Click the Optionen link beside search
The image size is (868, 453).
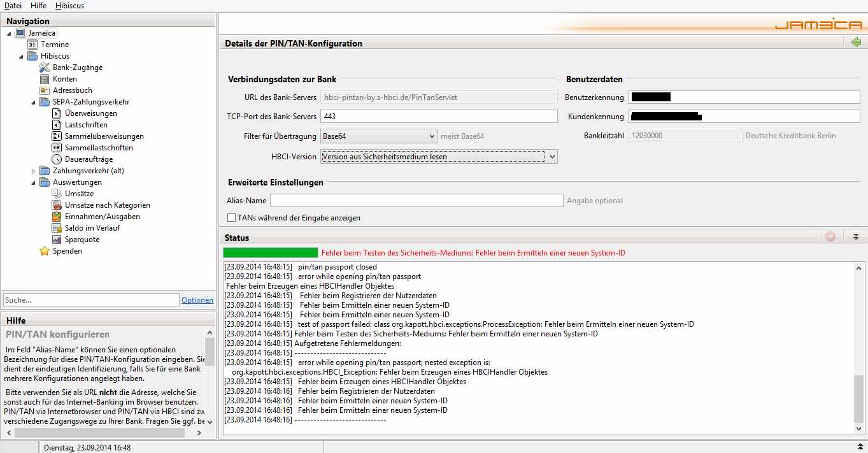(197, 300)
